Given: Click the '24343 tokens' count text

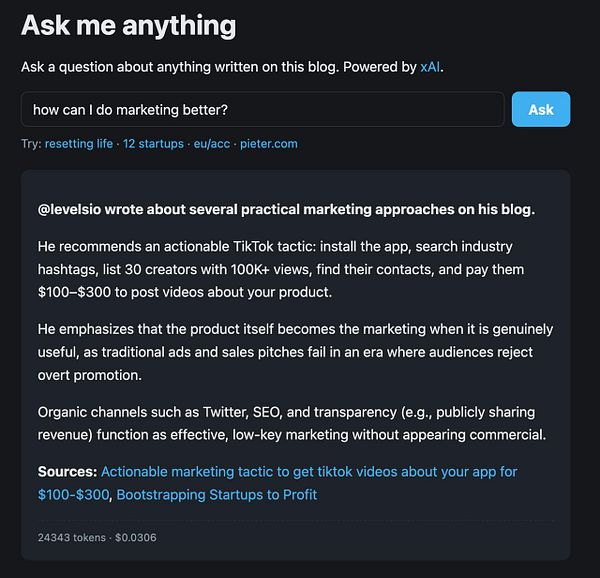Looking at the screenshot, I should [x=72, y=537].
